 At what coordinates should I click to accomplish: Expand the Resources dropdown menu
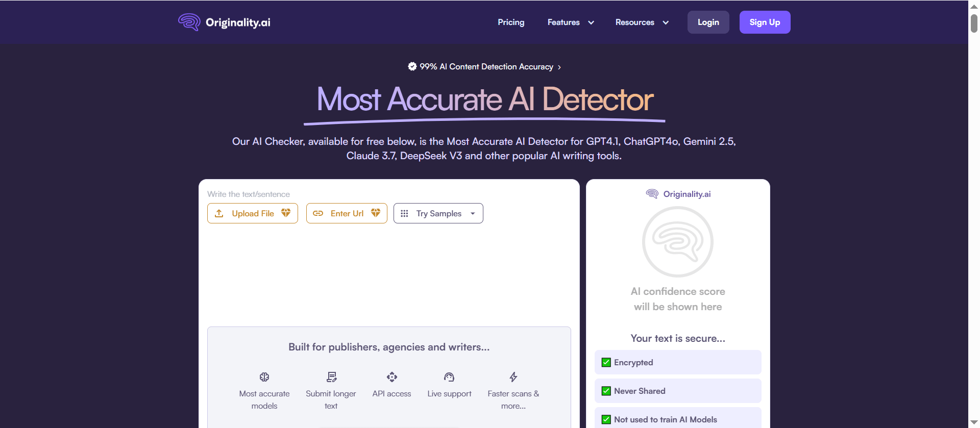click(642, 22)
